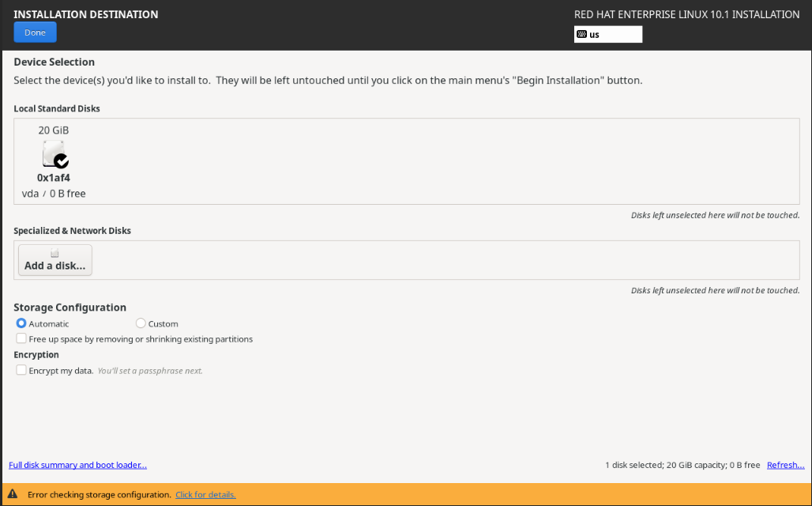Click the checkmark badge on the disk
This screenshot has height=506, width=812.
pyautogui.click(x=62, y=160)
